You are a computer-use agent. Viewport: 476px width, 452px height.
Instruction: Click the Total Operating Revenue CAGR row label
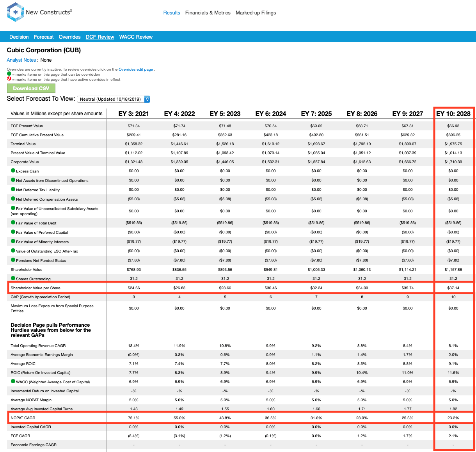pyautogui.click(x=38, y=345)
